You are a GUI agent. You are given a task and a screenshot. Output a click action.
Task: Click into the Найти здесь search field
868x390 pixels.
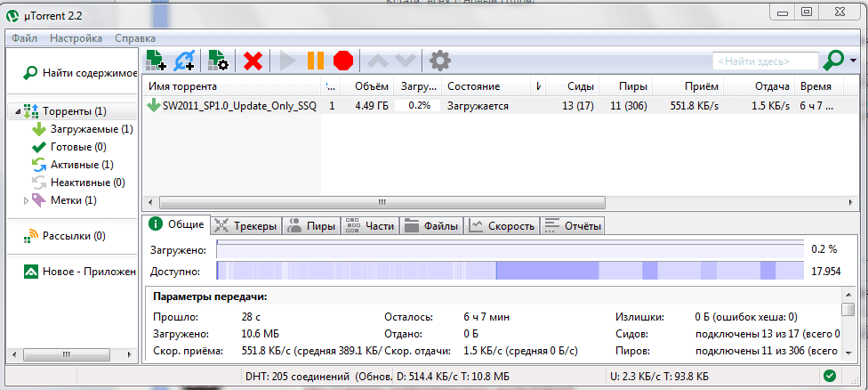pyautogui.click(x=765, y=61)
